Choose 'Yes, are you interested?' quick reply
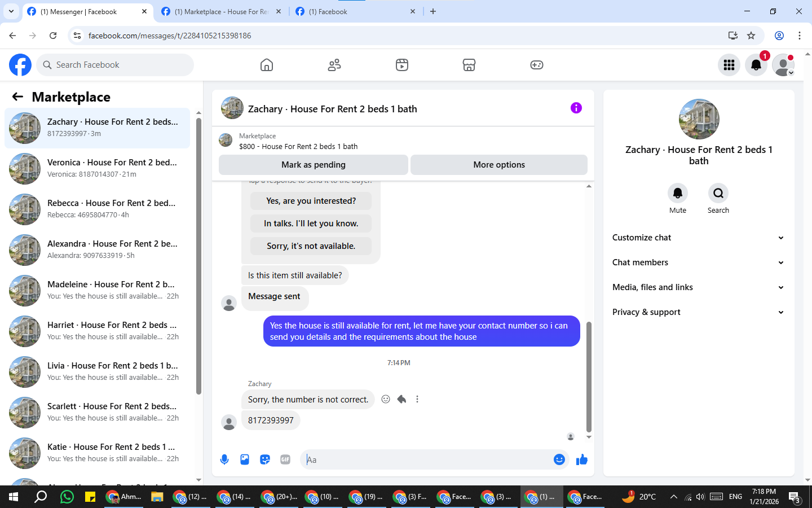The width and height of the screenshot is (812, 508). [311, 201]
